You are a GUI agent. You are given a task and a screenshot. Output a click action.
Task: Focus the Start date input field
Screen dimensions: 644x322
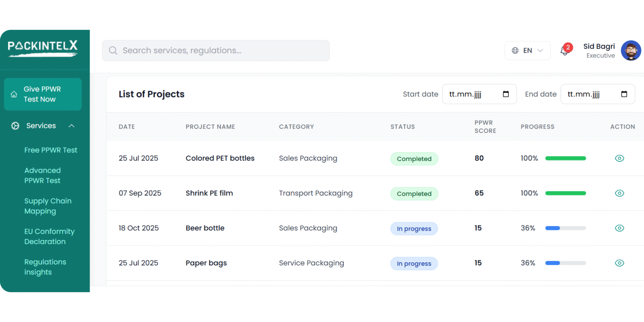[479, 94]
